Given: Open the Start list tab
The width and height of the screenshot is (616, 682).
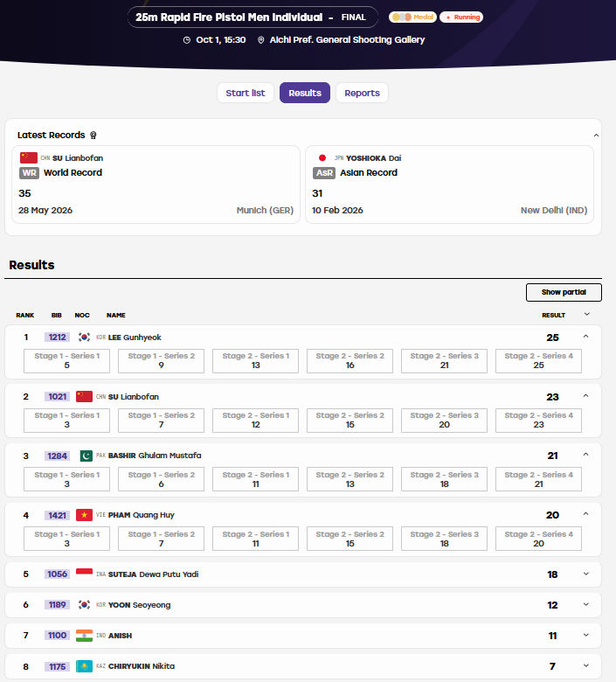Looking at the screenshot, I should pyautogui.click(x=246, y=93).
